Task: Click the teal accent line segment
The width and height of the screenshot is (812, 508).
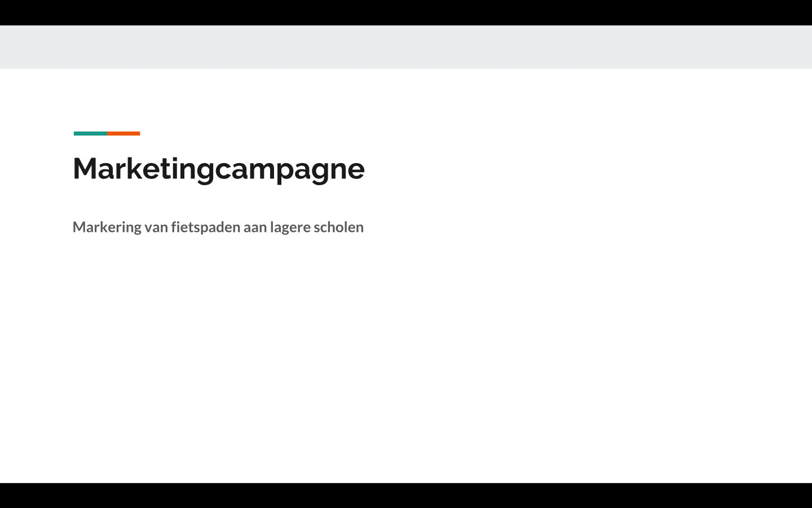Action: (x=90, y=133)
